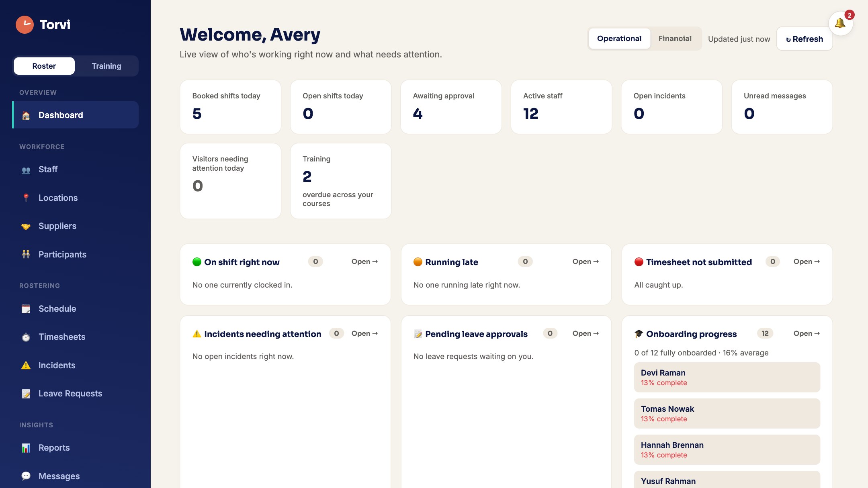Screen dimensions: 868x488
Task: Open the Running late panel
Action: [585, 261]
